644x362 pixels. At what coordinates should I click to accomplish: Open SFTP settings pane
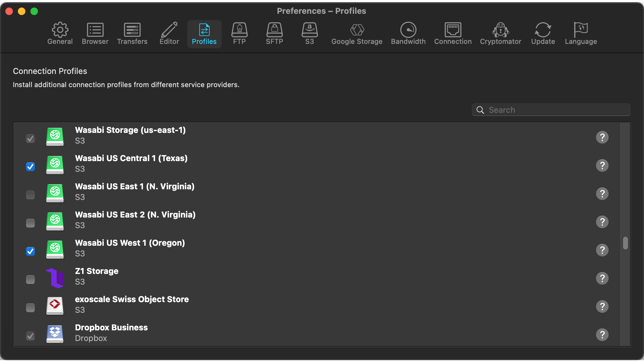(274, 34)
